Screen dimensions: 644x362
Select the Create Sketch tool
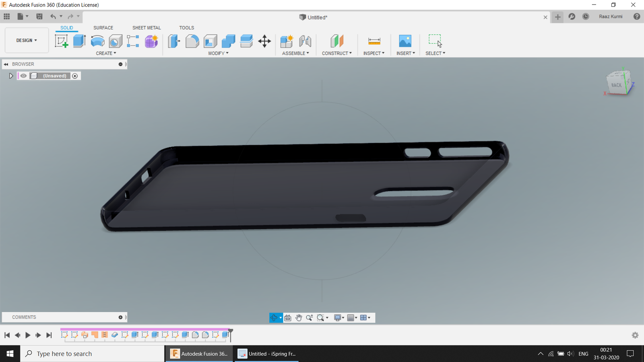point(61,41)
